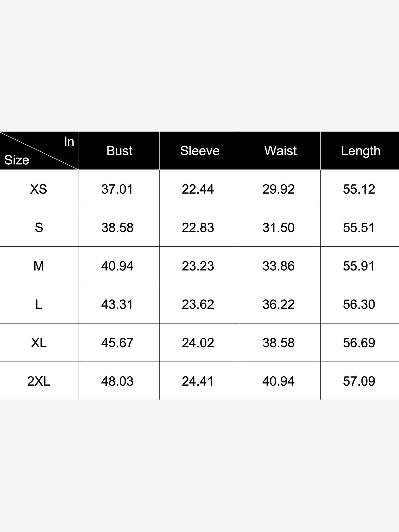Click the XL size row label
The width and height of the screenshot is (399, 532).
pos(39,343)
